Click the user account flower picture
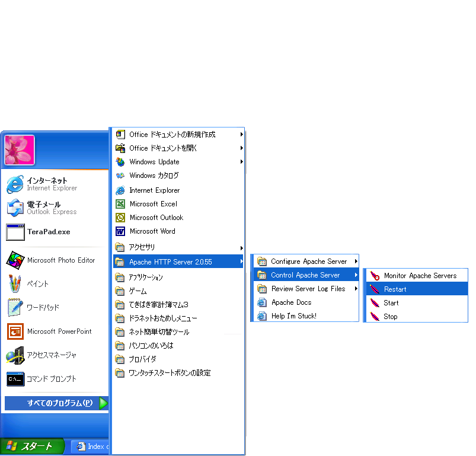476x456 pixels. click(x=20, y=150)
